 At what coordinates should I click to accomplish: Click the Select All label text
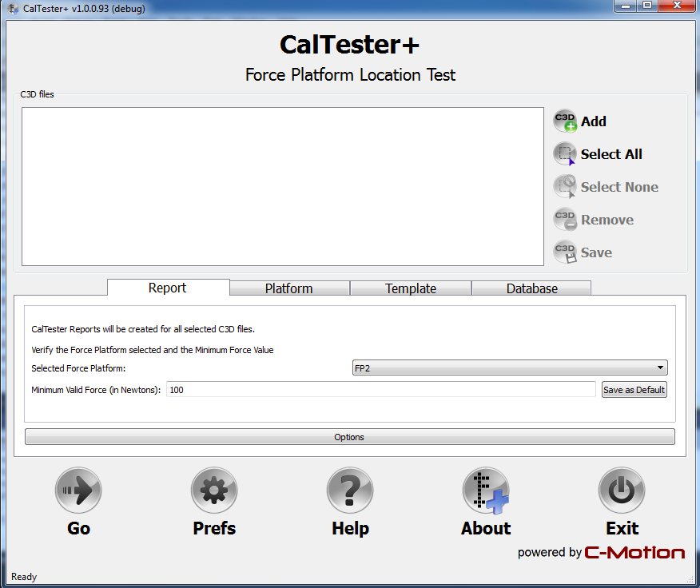[x=611, y=154]
